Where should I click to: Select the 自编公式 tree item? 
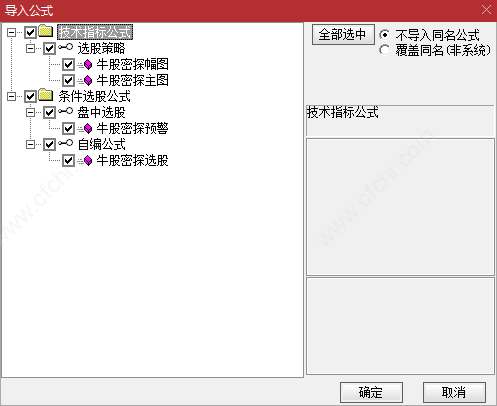(x=101, y=145)
